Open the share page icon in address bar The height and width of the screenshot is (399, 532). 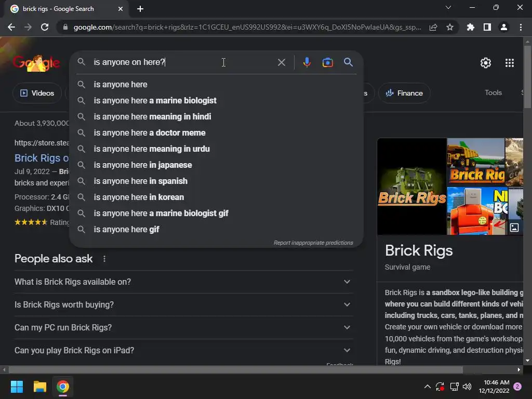pyautogui.click(x=433, y=27)
